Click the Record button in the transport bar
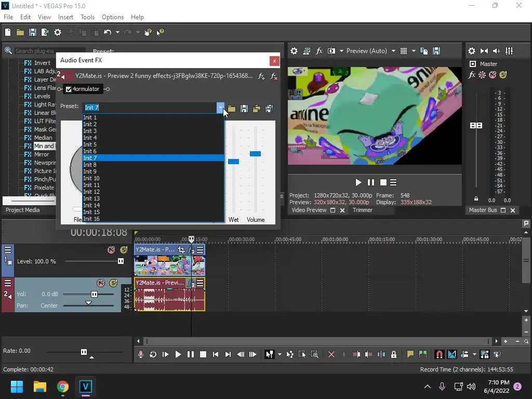This screenshot has height=399, width=532. click(x=140, y=354)
